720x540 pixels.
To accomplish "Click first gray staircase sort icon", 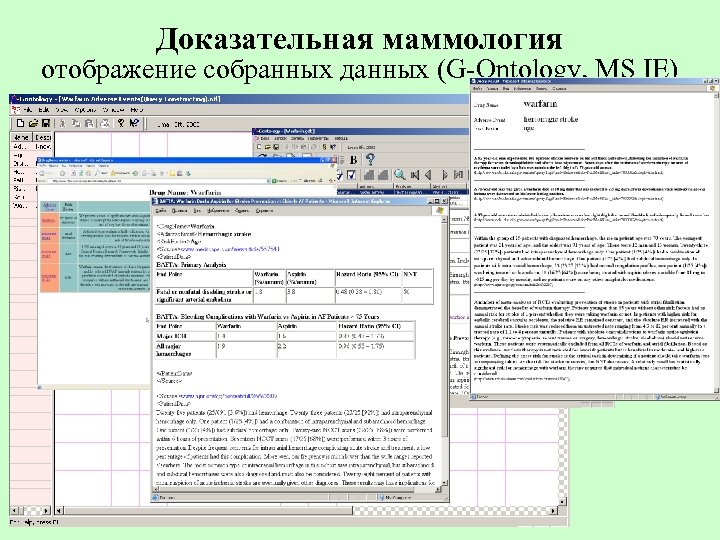I will point(369,175).
